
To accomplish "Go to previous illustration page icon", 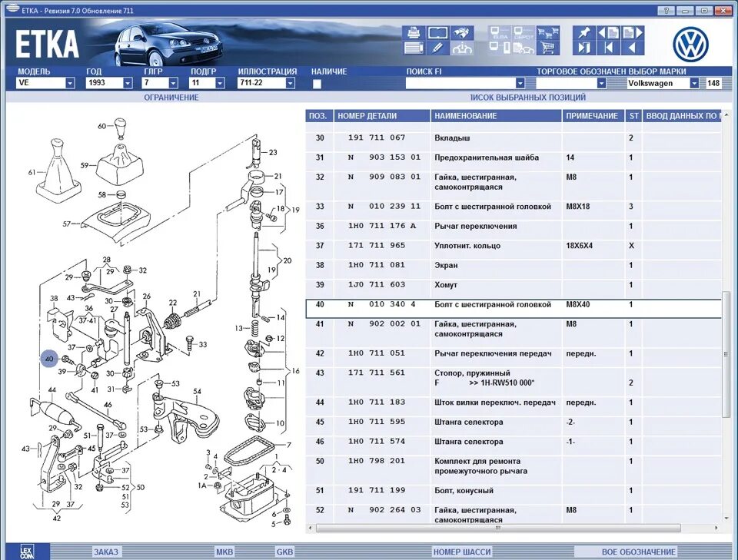I will (608, 33).
